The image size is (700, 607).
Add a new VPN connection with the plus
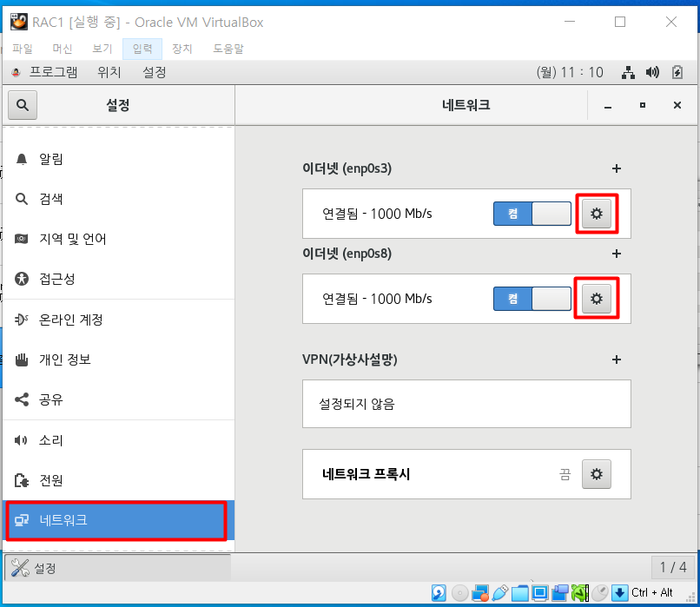617,360
